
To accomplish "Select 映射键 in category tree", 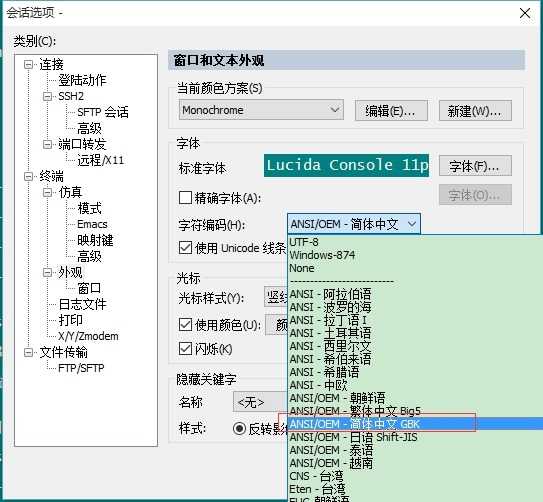I will click(x=95, y=240).
